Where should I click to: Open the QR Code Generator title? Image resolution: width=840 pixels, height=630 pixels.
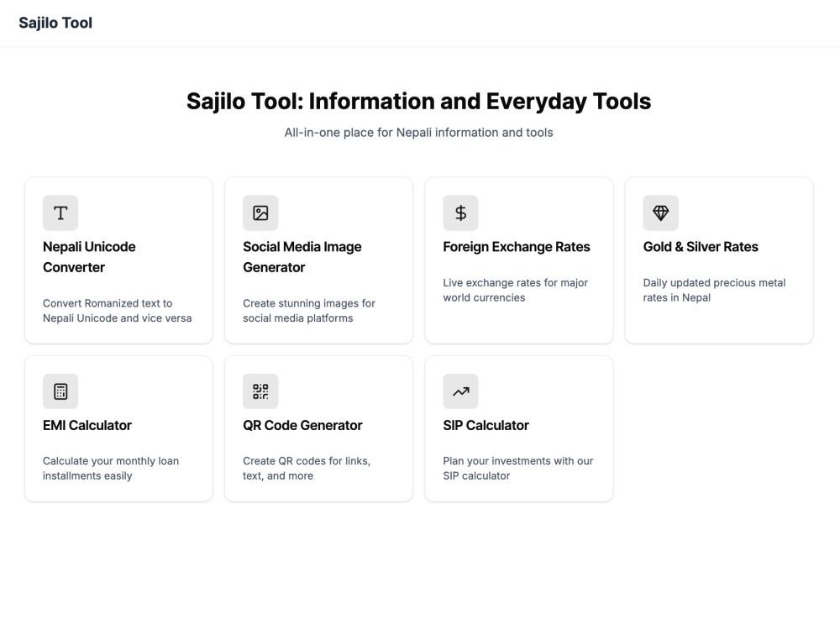click(x=302, y=425)
